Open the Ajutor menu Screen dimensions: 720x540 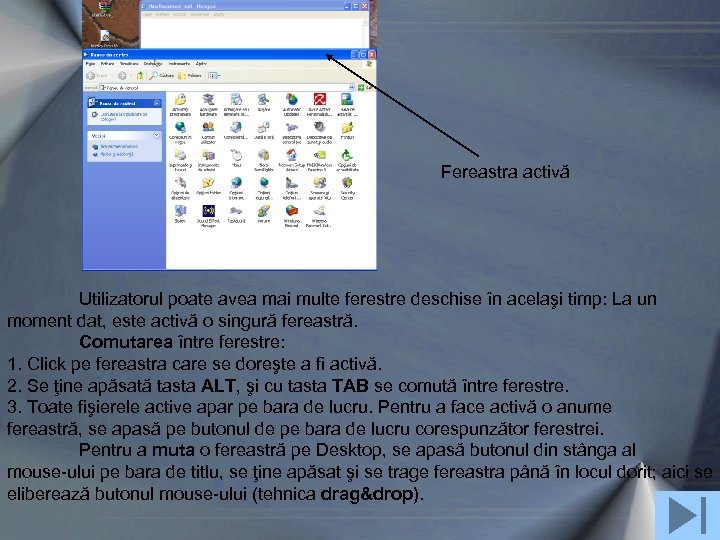(x=201, y=63)
